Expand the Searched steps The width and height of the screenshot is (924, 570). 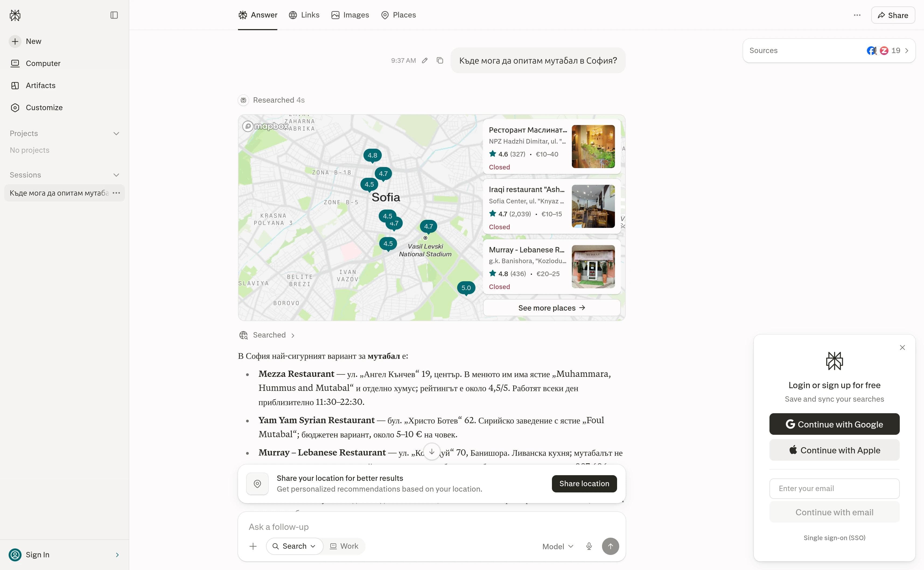coord(267,335)
